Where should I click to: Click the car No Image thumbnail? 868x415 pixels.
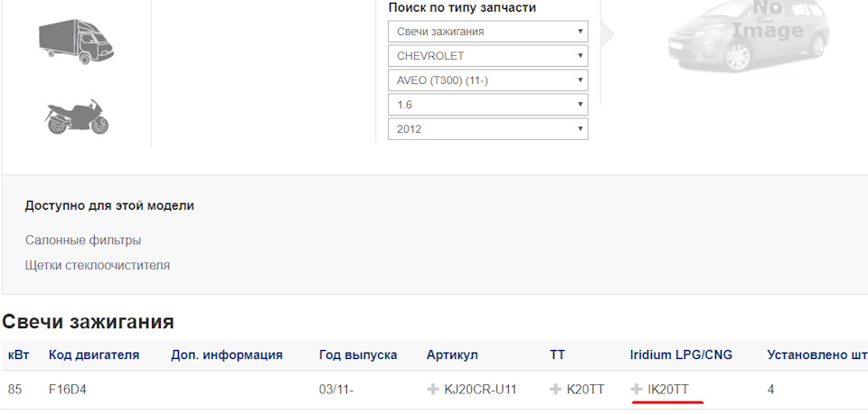click(x=749, y=36)
